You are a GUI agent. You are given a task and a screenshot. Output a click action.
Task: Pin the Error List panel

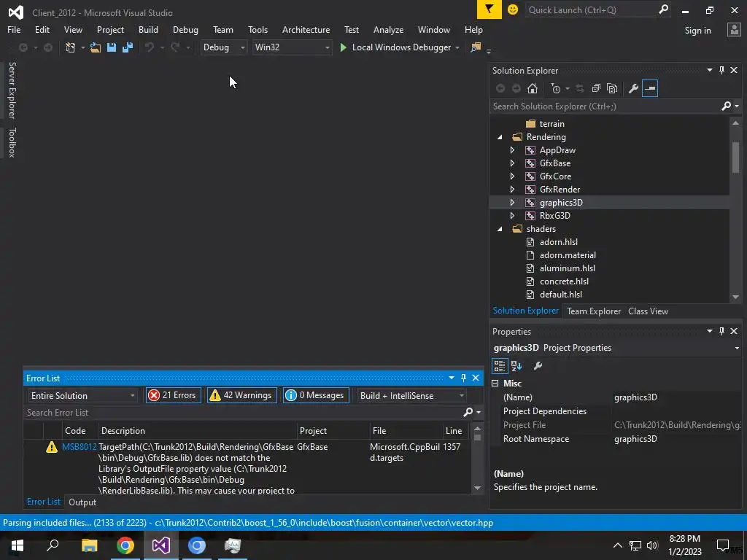463,378
